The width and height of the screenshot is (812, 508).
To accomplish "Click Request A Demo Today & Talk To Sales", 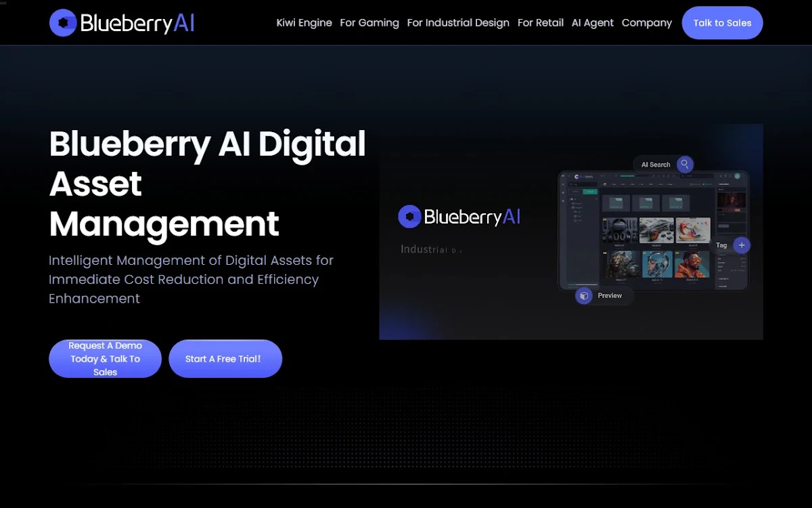I will click(105, 358).
